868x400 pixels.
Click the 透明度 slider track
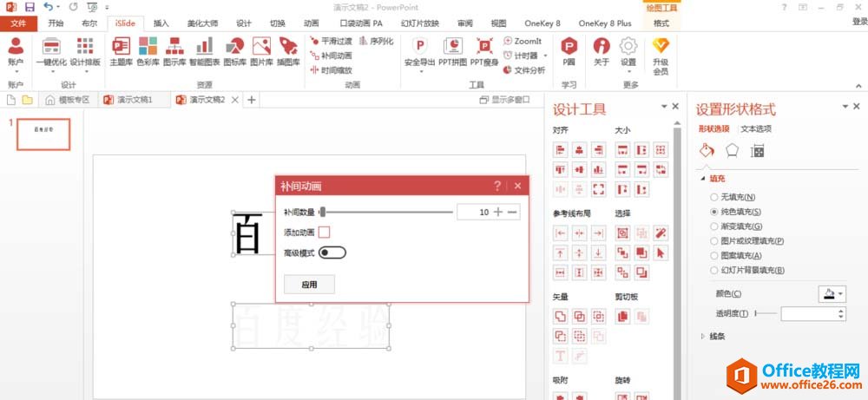pyautogui.click(x=766, y=314)
